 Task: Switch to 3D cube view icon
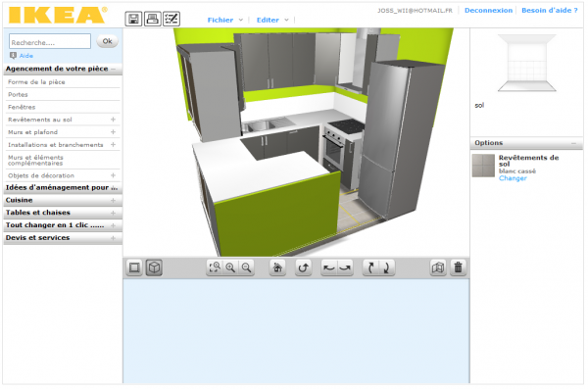(154, 267)
